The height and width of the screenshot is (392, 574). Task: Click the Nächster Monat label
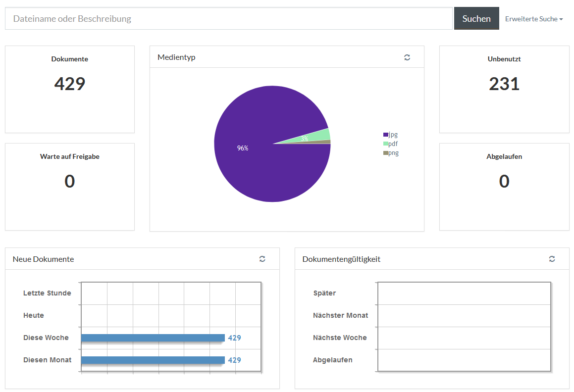(x=340, y=315)
